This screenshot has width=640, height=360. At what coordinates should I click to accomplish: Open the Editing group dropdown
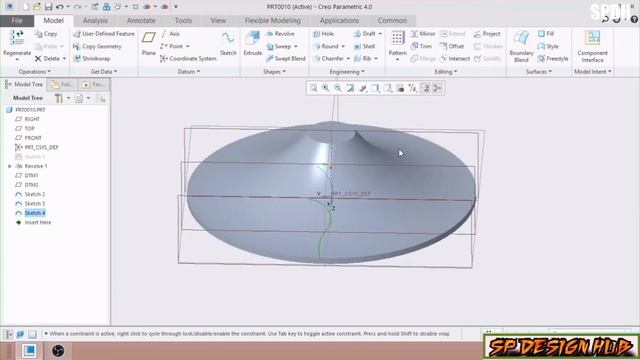(445, 72)
